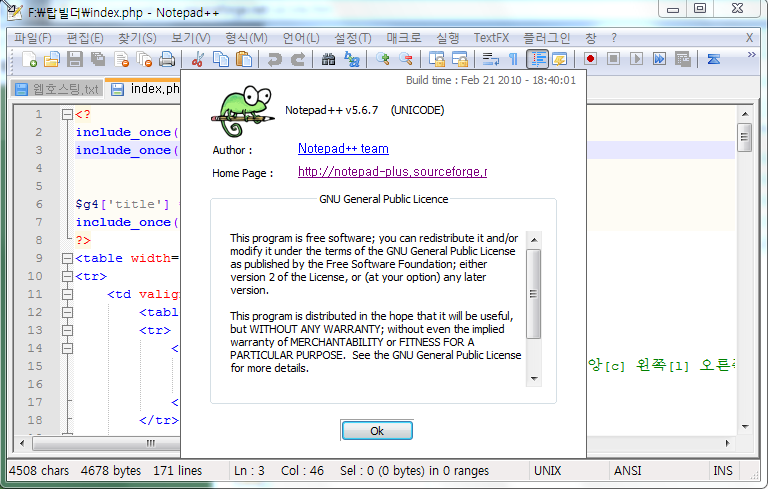Toggle the word wrap toolbar button
This screenshot has width=768, height=489.
point(490,60)
